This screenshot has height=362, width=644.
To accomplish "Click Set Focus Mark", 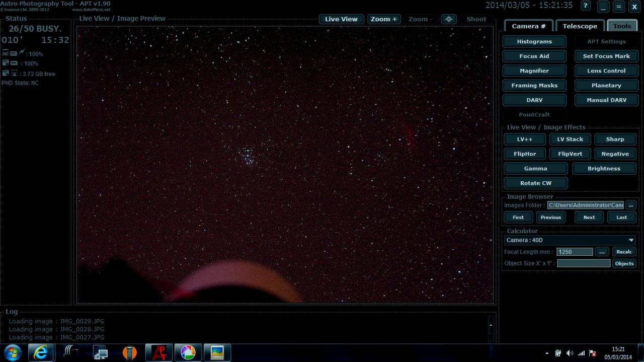I will [606, 56].
